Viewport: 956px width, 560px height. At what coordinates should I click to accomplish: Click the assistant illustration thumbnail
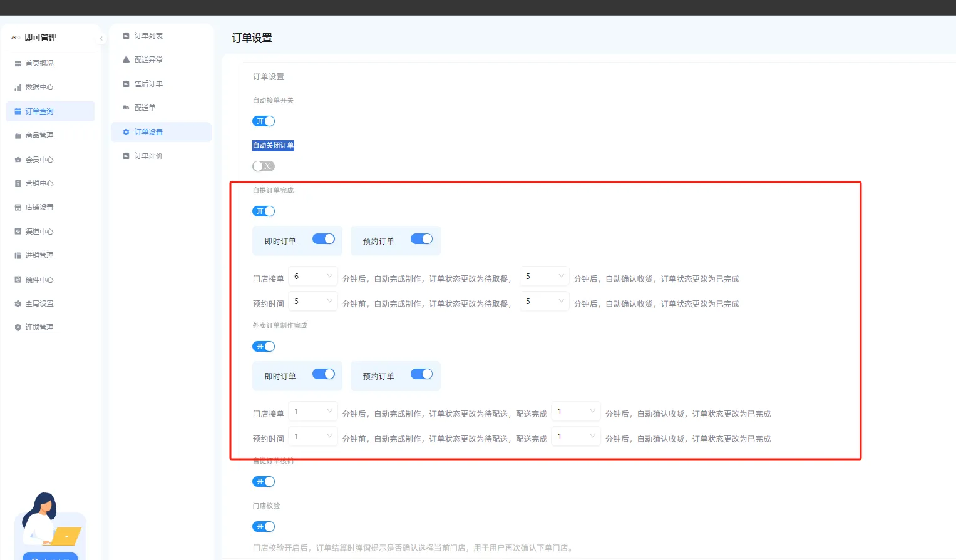(50, 519)
